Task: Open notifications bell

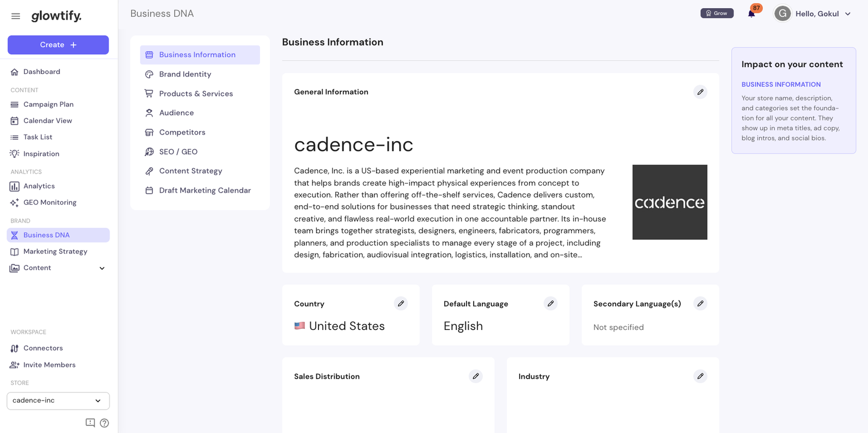Action: coord(751,14)
